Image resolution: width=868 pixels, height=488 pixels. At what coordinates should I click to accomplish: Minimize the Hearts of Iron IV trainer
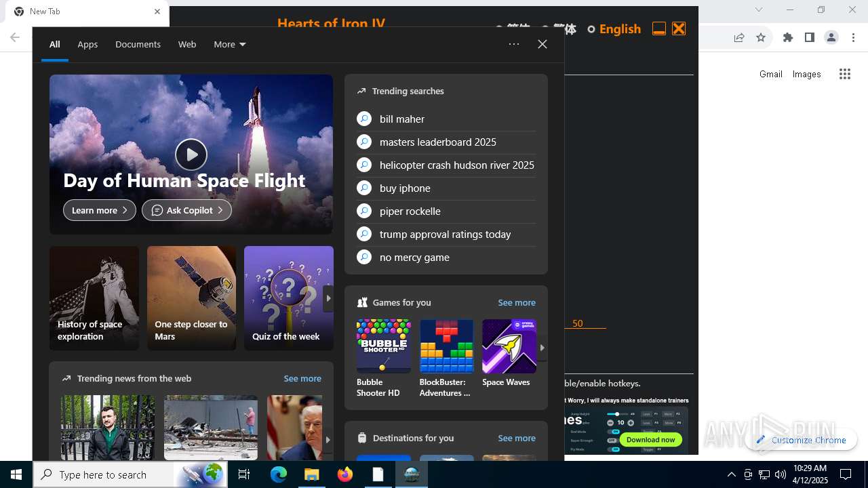tap(658, 28)
